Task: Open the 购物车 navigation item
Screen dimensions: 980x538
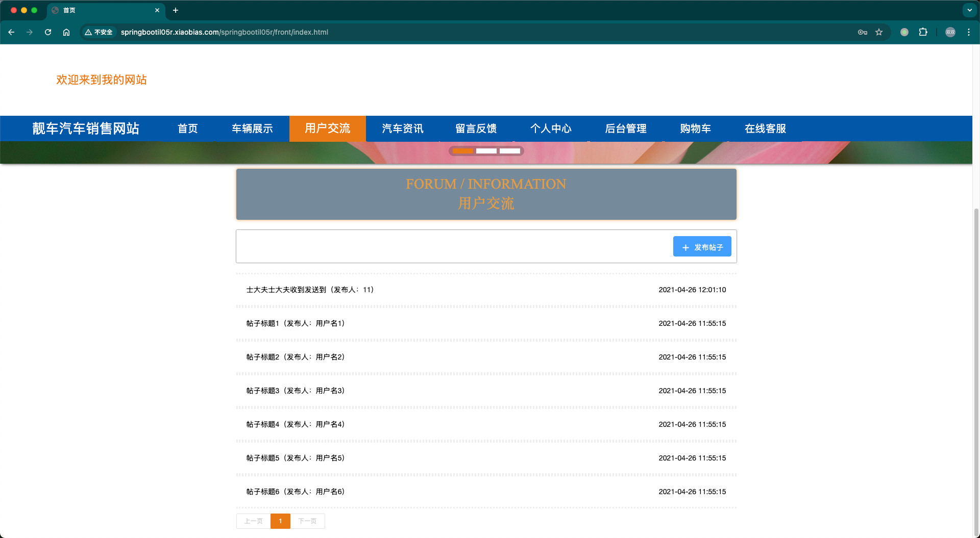Action: pos(695,129)
